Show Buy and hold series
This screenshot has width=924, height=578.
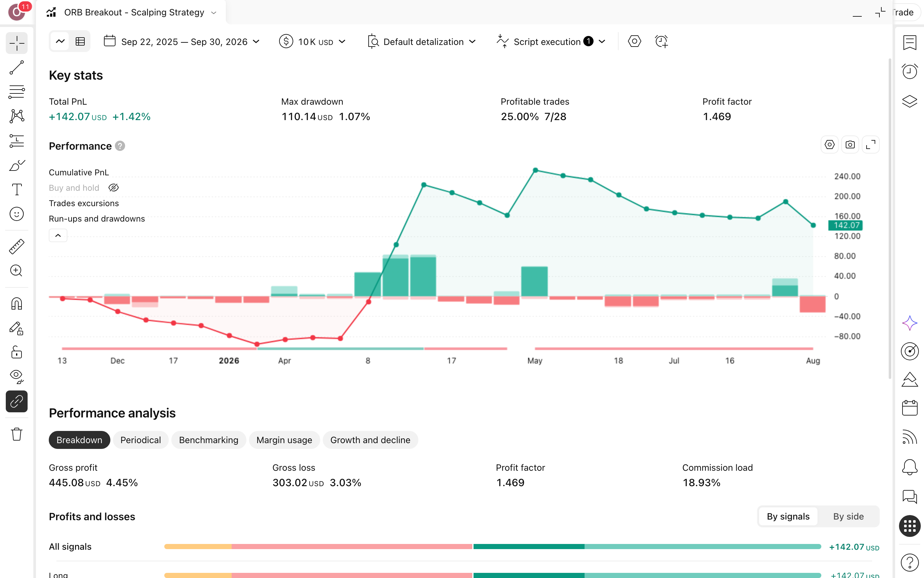tap(114, 188)
